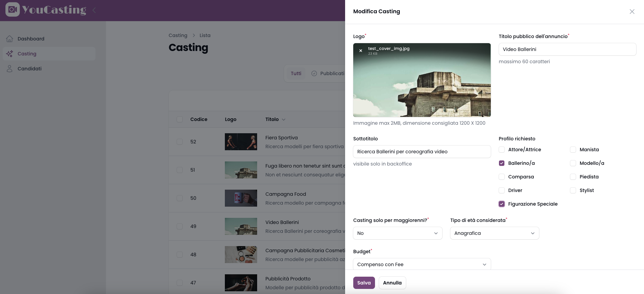The image size is (644, 294).
Task: Click the Pubblicati check-circle icon
Action: (x=314, y=73)
